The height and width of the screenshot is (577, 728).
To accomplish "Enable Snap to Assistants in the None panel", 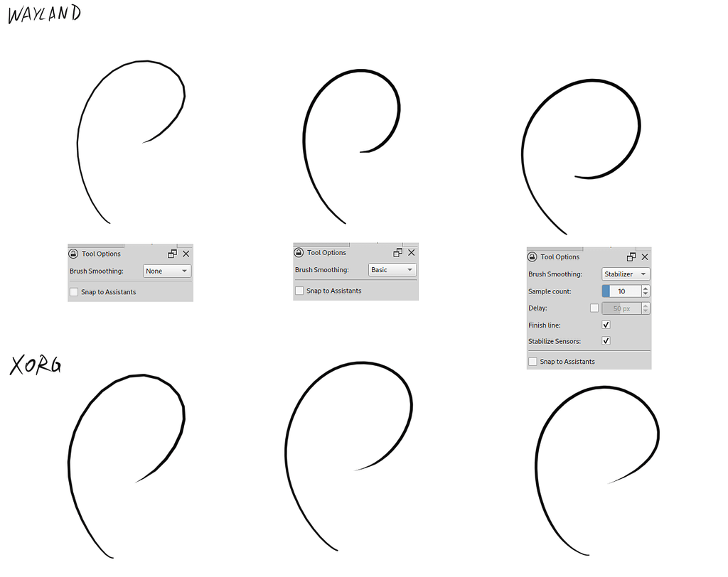I will coord(73,291).
